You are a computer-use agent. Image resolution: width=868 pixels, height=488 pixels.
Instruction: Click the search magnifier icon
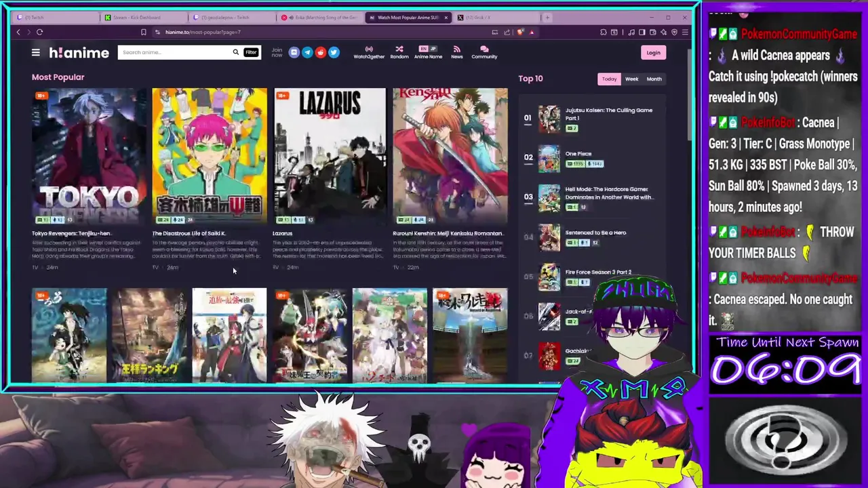[x=235, y=52]
